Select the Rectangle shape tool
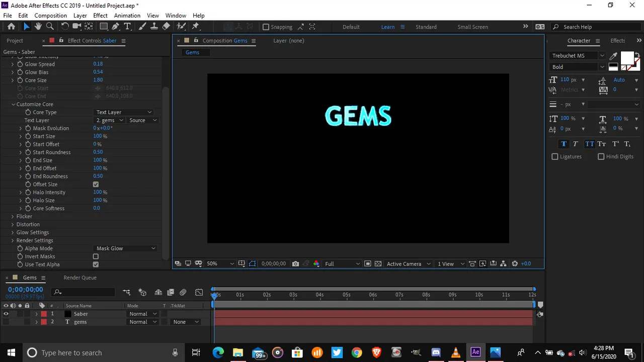The height and width of the screenshot is (362, 644). point(104,27)
